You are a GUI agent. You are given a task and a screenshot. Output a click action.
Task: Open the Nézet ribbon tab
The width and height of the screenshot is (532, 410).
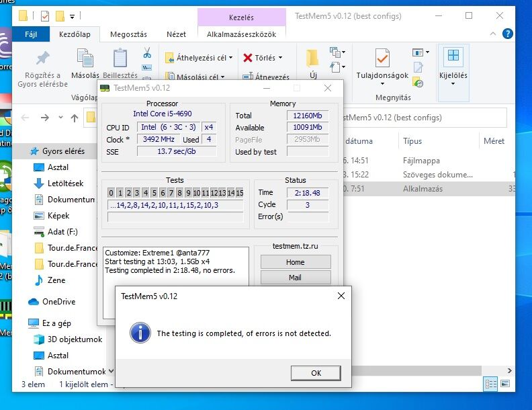click(176, 34)
